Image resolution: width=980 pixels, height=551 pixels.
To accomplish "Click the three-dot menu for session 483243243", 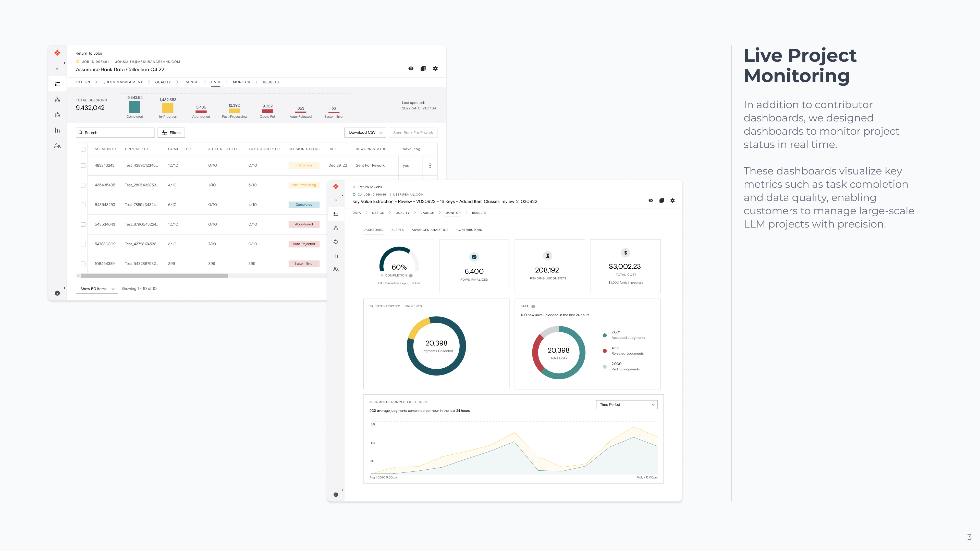I will pos(430,165).
